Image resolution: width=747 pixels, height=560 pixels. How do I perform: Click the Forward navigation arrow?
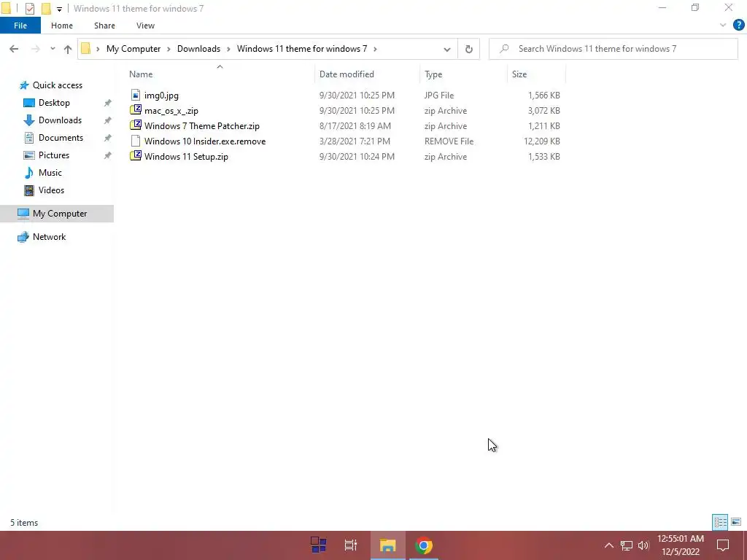coord(35,49)
